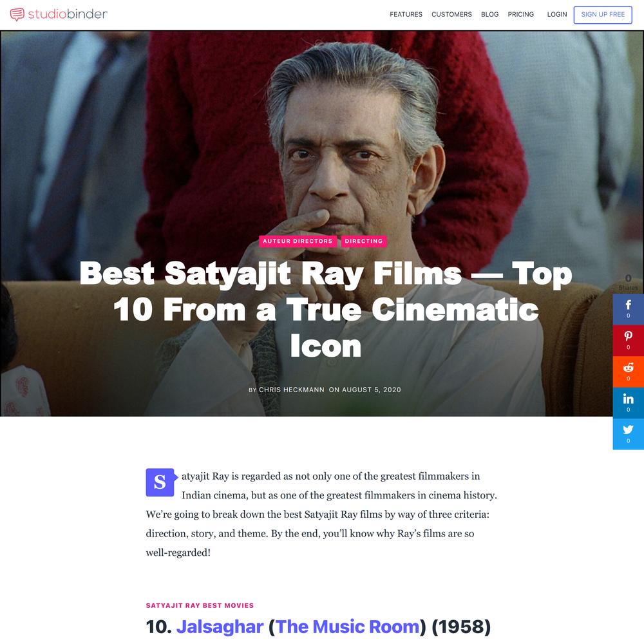Click the StudioBinder logo
This screenshot has width=644, height=644.
(x=59, y=14)
